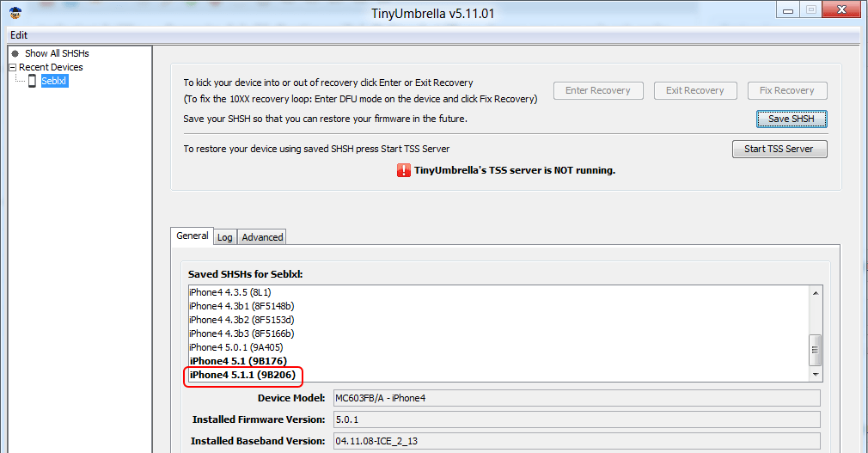Switch to the Log tab
The width and height of the screenshot is (868, 453).
(x=225, y=237)
